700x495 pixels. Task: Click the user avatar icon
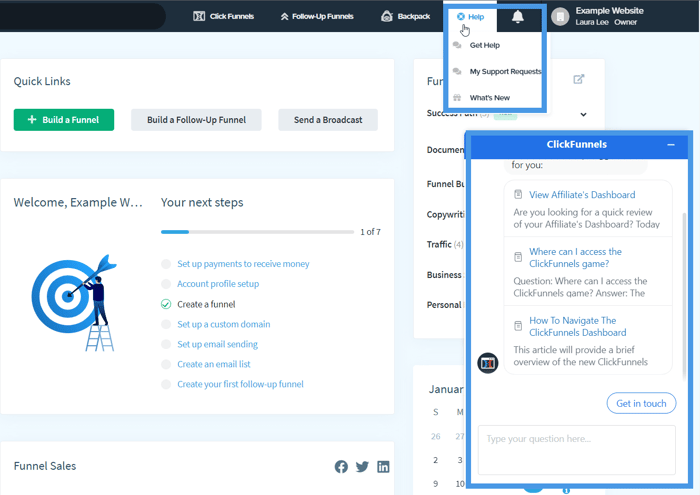(560, 17)
